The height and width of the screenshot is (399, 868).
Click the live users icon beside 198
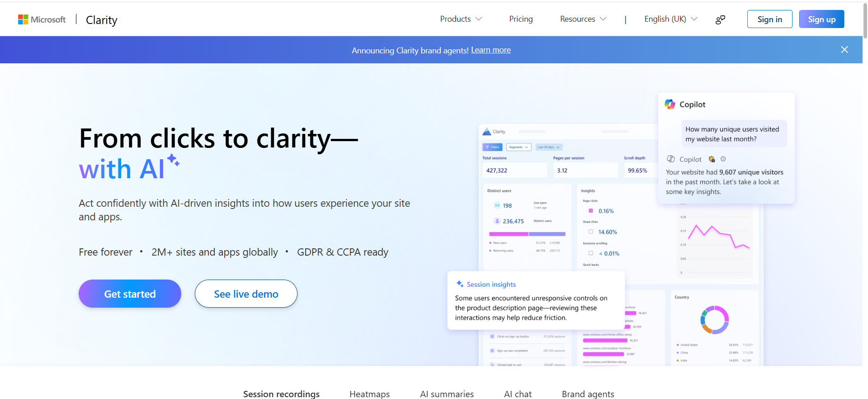pyautogui.click(x=497, y=205)
